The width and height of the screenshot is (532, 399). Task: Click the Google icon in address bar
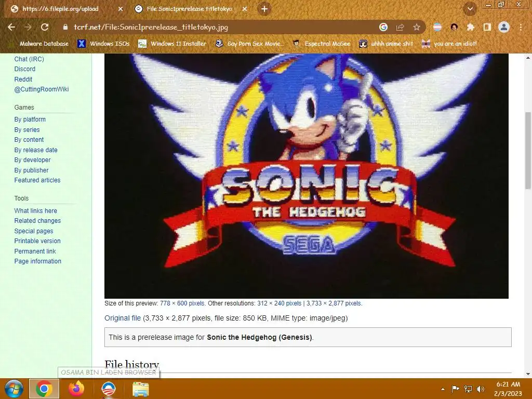[x=383, y=27]
